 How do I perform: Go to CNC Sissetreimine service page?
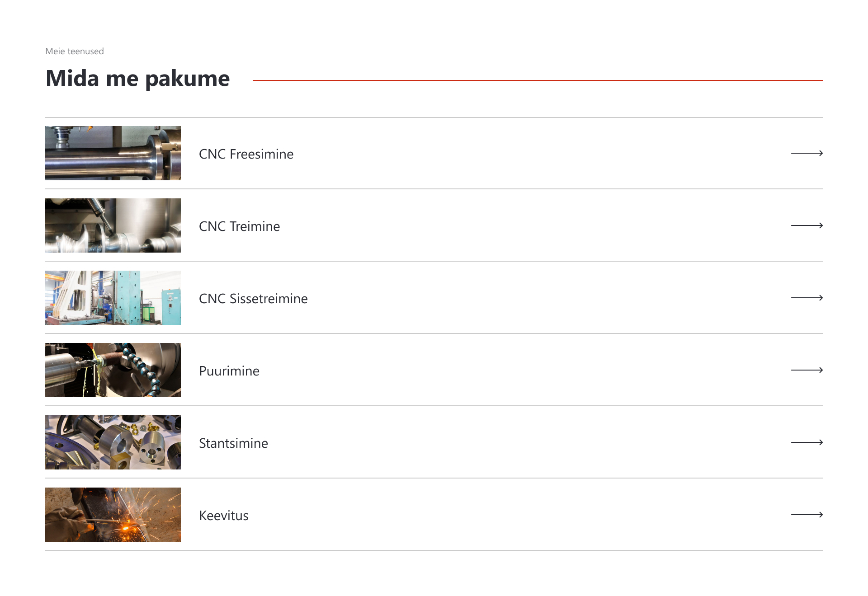point(253,299)
